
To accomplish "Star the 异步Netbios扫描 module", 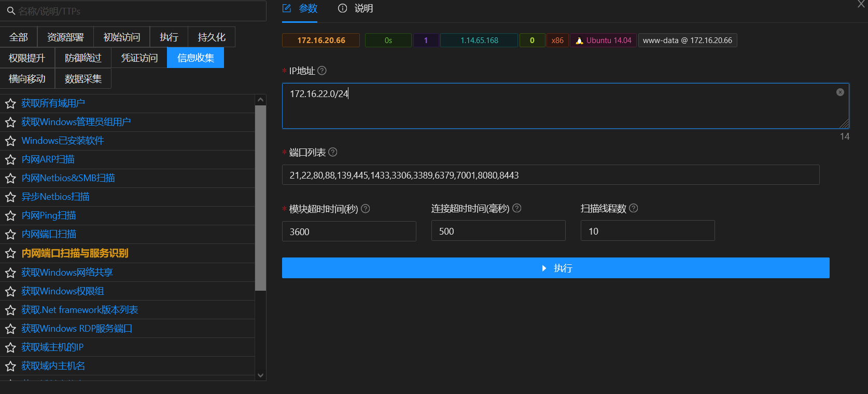I will (x=10, y=197).
